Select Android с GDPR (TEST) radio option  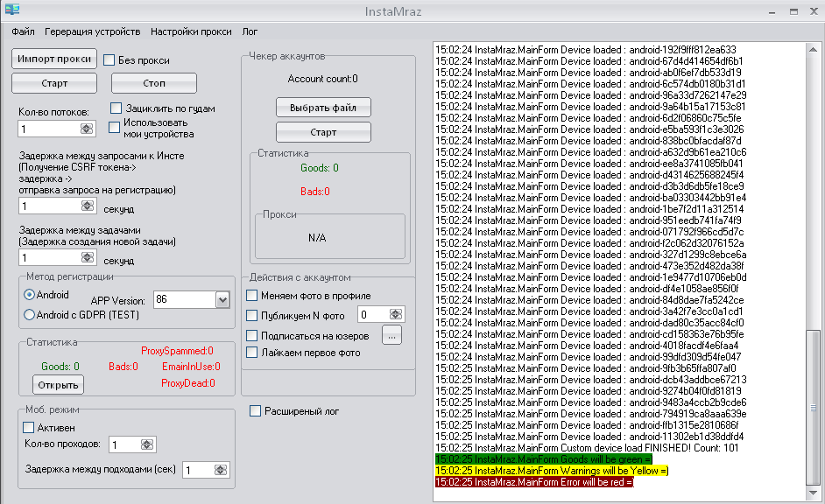coord(30,315)
